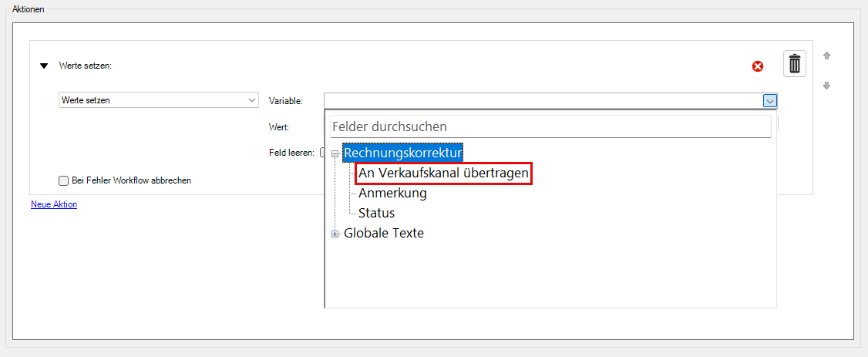The width and height of the screenshot is (868, 357).
Task: Choose the Anmerkung field in the tree
Action: click(392, 194)
